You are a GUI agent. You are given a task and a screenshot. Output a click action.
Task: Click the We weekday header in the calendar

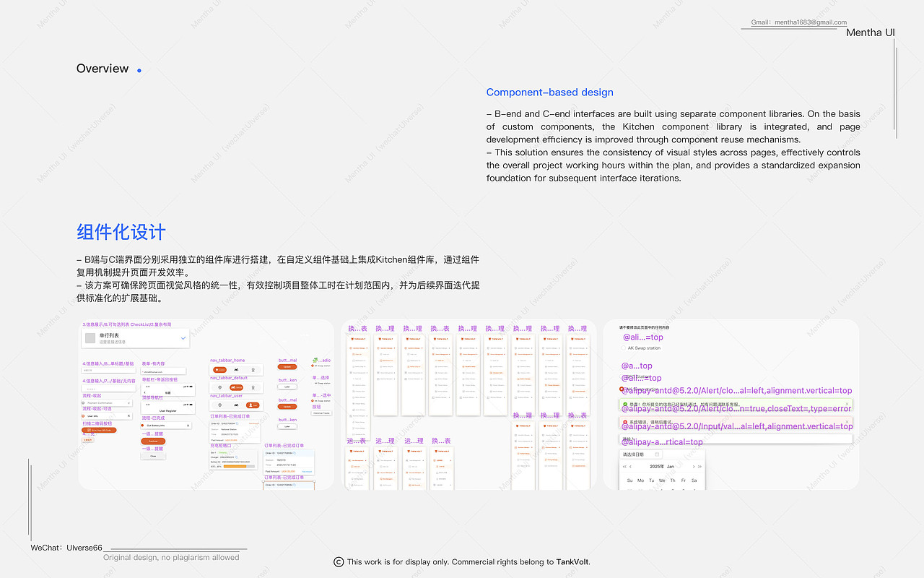coord(662,480)
